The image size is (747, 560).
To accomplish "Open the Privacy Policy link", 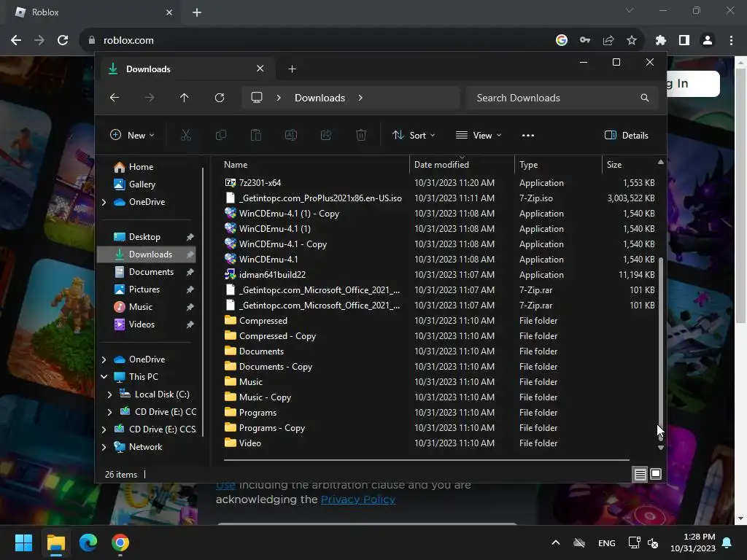I will pos(357,499).
